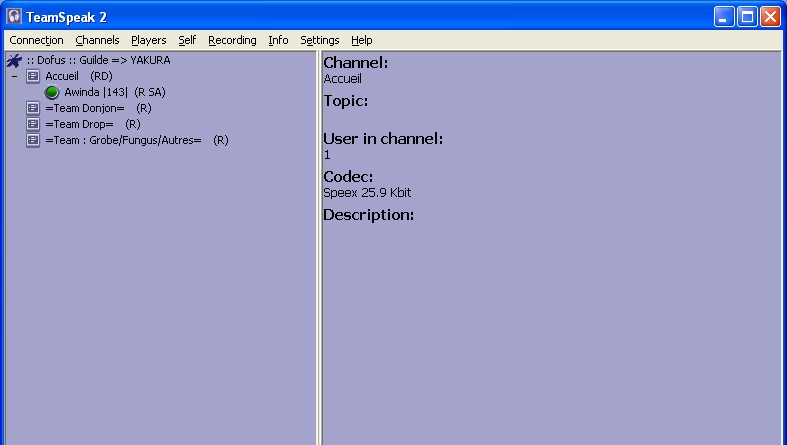
Task: Click the TeamSpeak headset icon in title bar
Action: [14, 16]
